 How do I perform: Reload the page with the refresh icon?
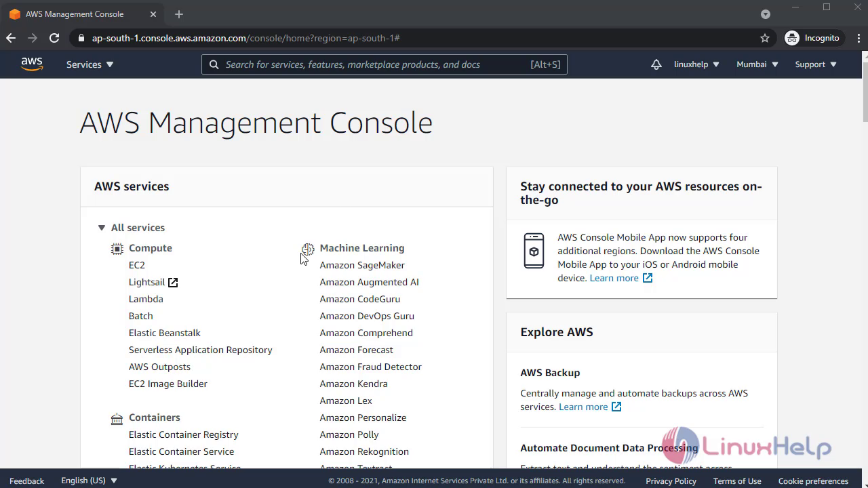[54, 38]
